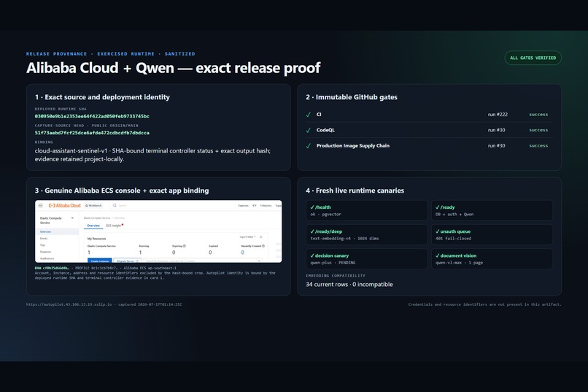Image resolution: width=588 pixels, height=392 pixels.
Task: Open Enterprise in the console top bar
Action: [266, 206]
